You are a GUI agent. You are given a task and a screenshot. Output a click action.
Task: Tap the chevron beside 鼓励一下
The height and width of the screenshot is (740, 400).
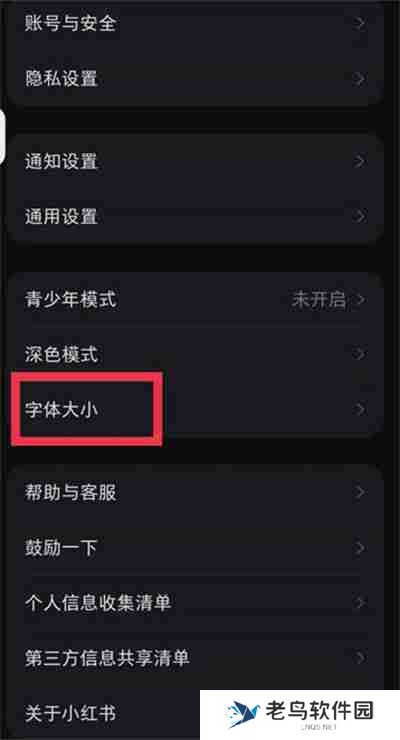tap(360, 547)
